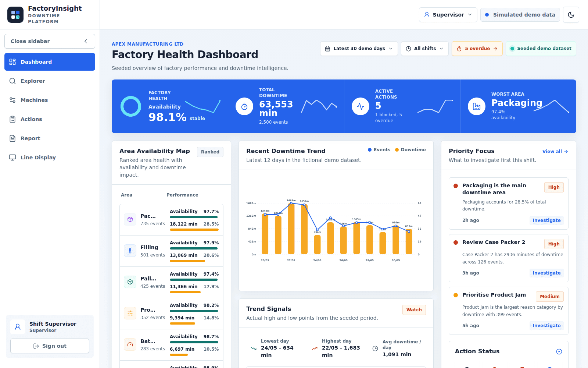Go to the Actions page
The image size is (588, 368).
(x=50, y=119)
